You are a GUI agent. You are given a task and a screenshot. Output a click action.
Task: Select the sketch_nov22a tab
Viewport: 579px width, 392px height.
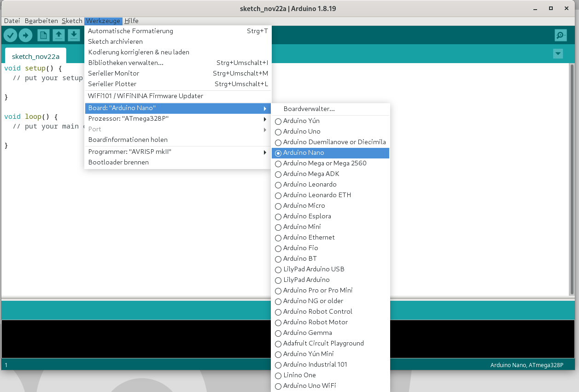click(x=35, y=56)
